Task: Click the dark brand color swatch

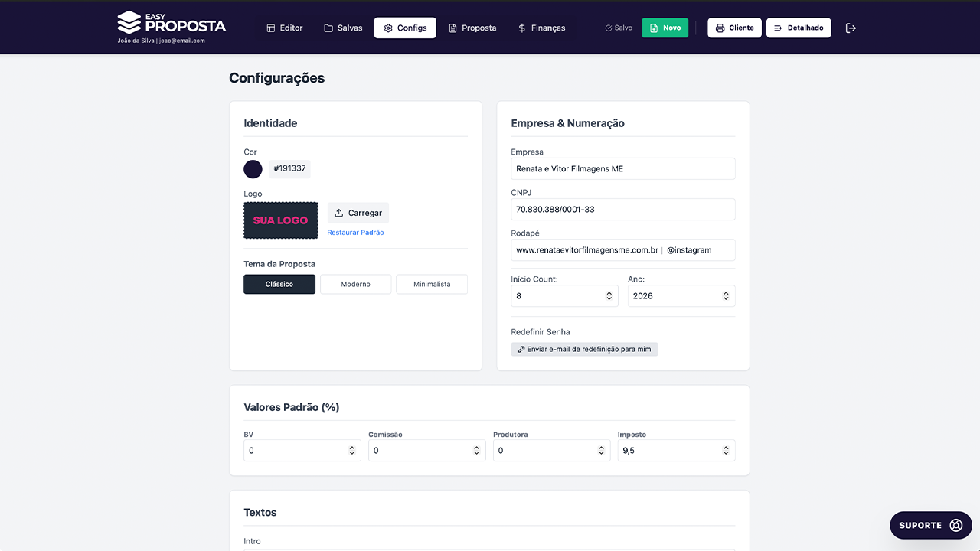Action: [x=253, y=169]
